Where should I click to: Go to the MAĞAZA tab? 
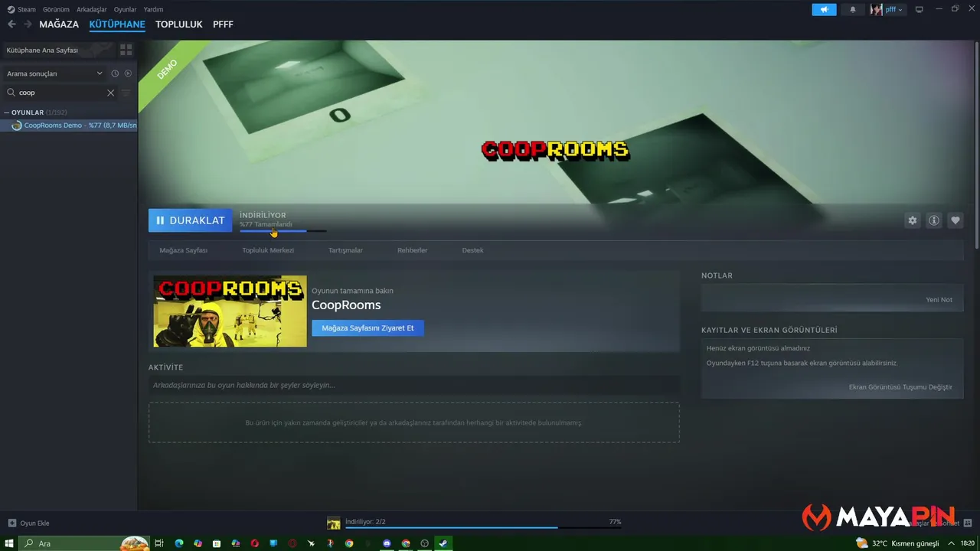(x=59, y=24)
